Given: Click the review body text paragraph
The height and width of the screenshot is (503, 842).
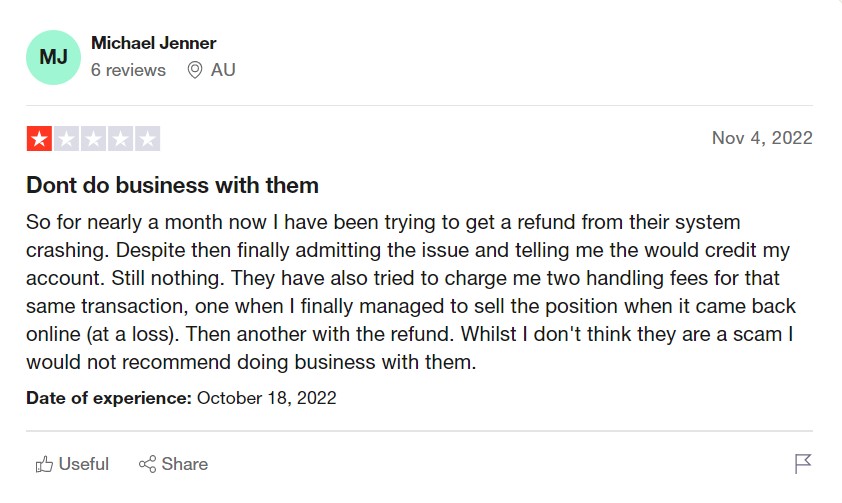Looking at the screenshot, I should point(411,292).
